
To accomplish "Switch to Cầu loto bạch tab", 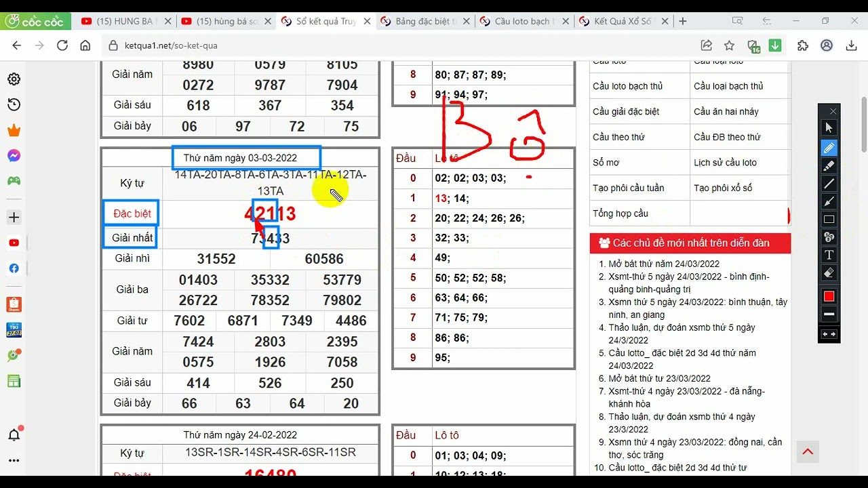I will coord(524,22).
